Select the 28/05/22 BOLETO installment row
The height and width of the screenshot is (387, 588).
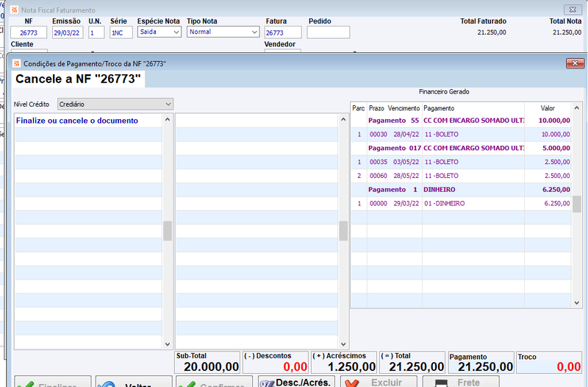click(461, 176)
